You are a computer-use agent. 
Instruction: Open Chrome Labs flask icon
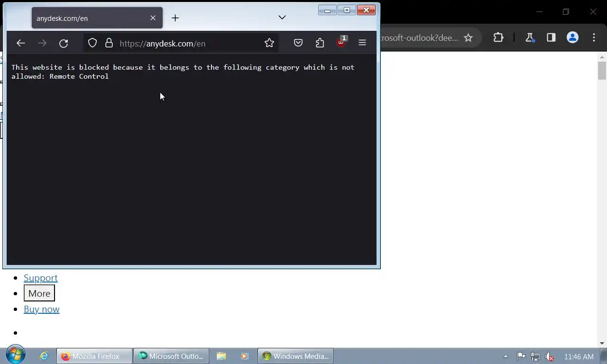coord(530,37)
